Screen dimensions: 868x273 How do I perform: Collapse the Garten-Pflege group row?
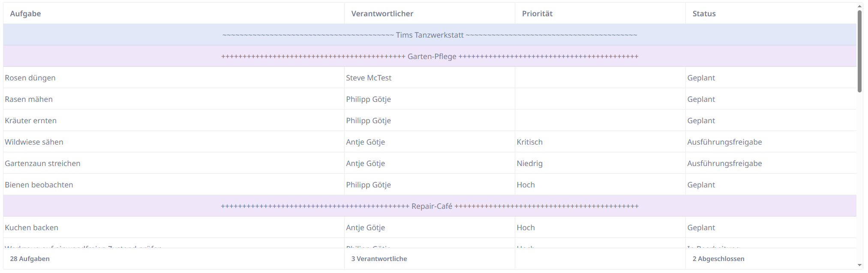pos(429,56)
